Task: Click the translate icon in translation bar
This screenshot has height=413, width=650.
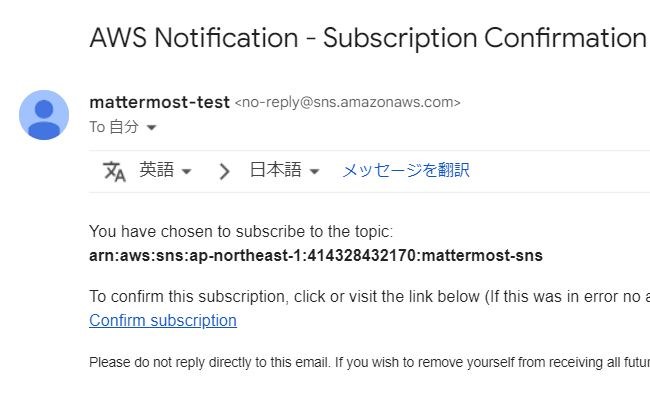Action: pyautogui.click(x=115, y=171)
